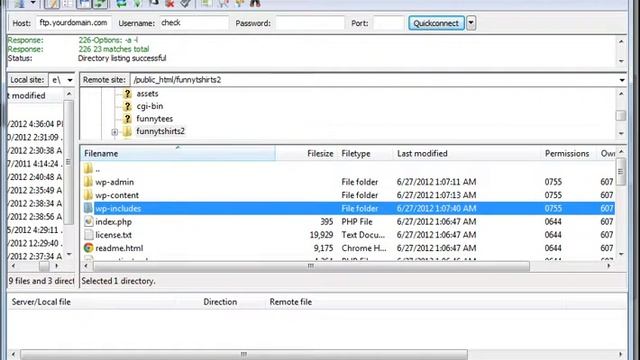
Task: Select the assets folder in remote tree
Action: point(147,94)
